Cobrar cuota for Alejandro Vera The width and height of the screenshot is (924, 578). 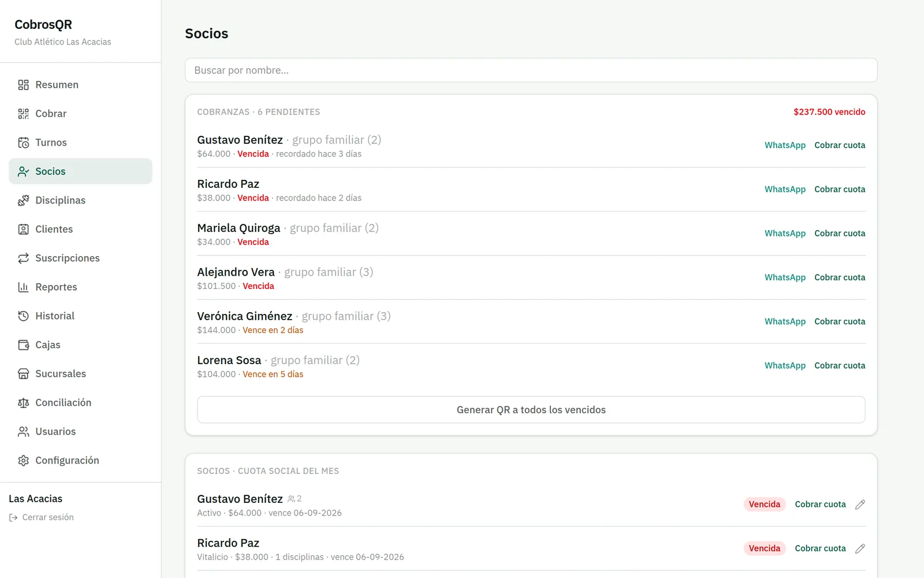coord(840,277)
